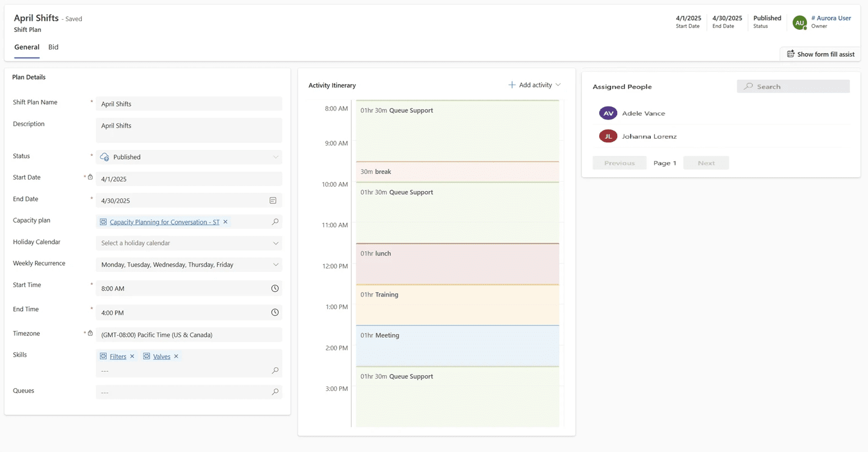This screenshot has height=452, width=868.
Task: Click the Start Date field
Action: [189, 179]
